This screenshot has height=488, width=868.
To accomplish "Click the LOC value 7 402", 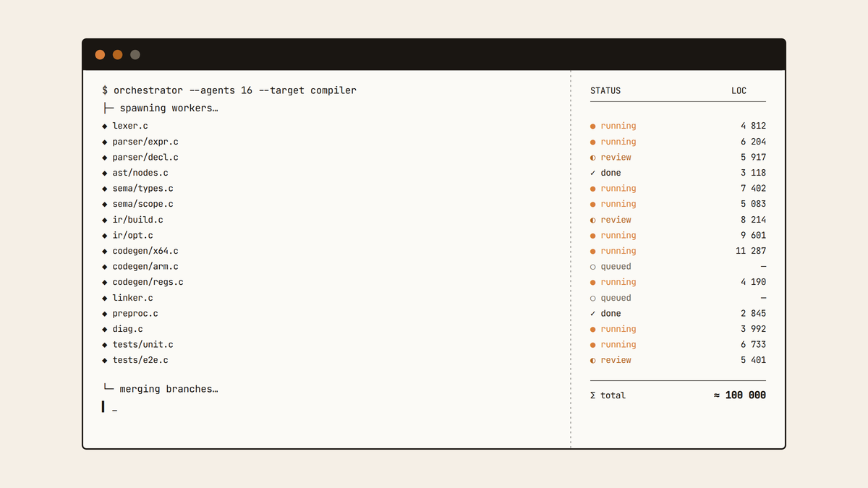I will click(x=753, y=189).
